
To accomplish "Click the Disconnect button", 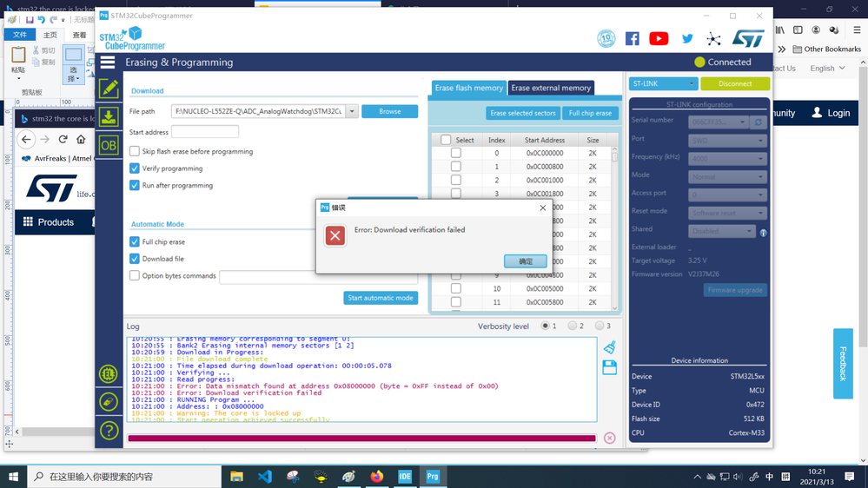I will click(x=735, y=83).
